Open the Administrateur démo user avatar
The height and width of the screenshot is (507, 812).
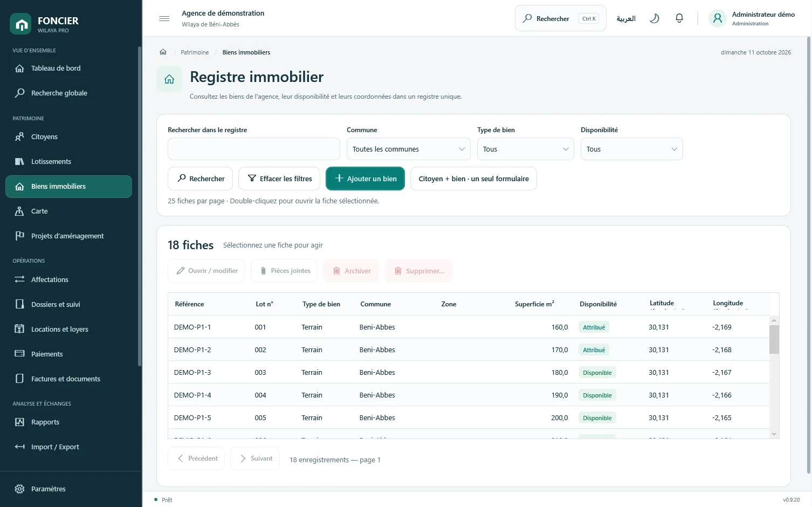718,18
